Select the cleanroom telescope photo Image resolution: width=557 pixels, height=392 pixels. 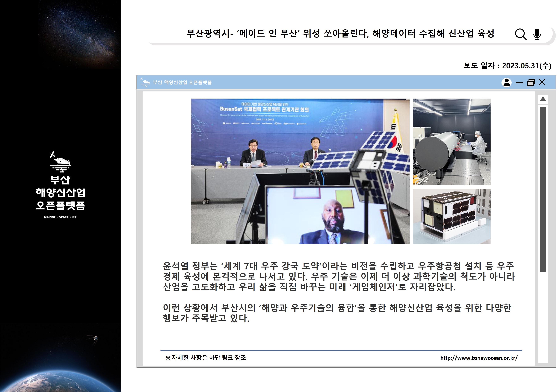click(451, 142)
